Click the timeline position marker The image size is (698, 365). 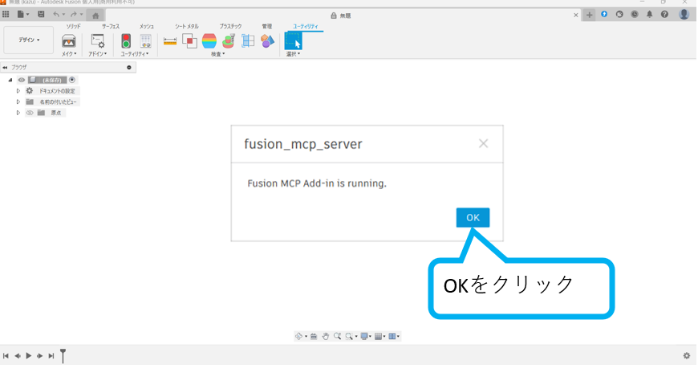pyautogui.click(x=63, y=356)
